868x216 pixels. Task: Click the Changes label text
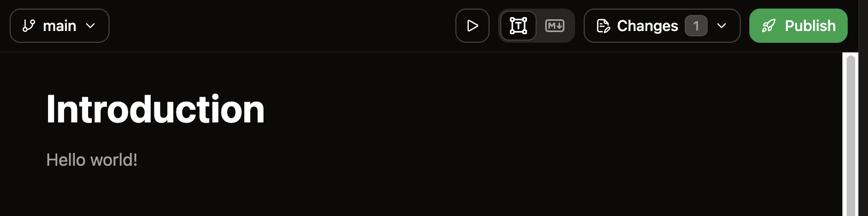(647, 26)
